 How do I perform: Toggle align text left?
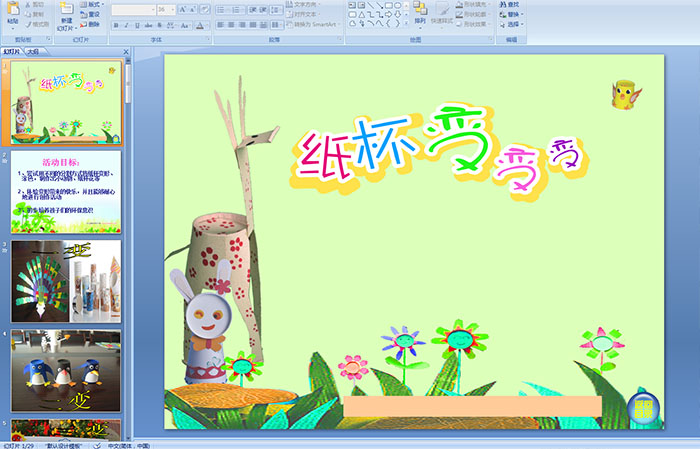click(221, 25)
